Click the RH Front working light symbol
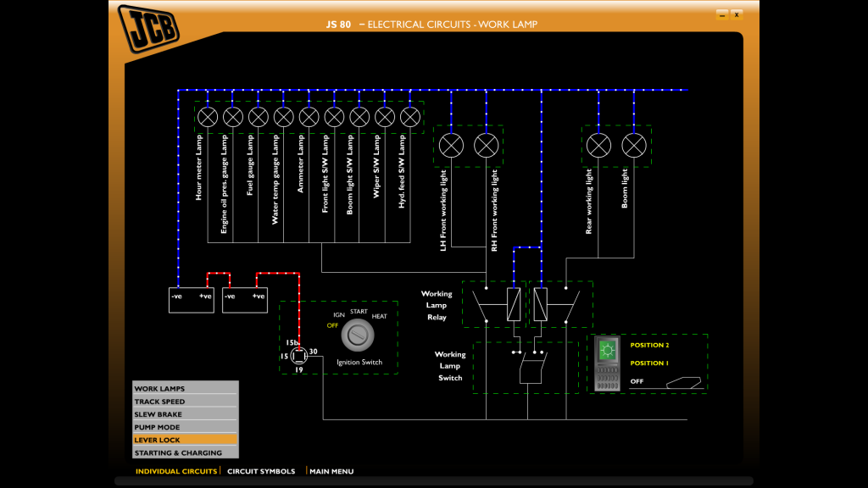Screen dimensions: 868x488 coord(486,145)
